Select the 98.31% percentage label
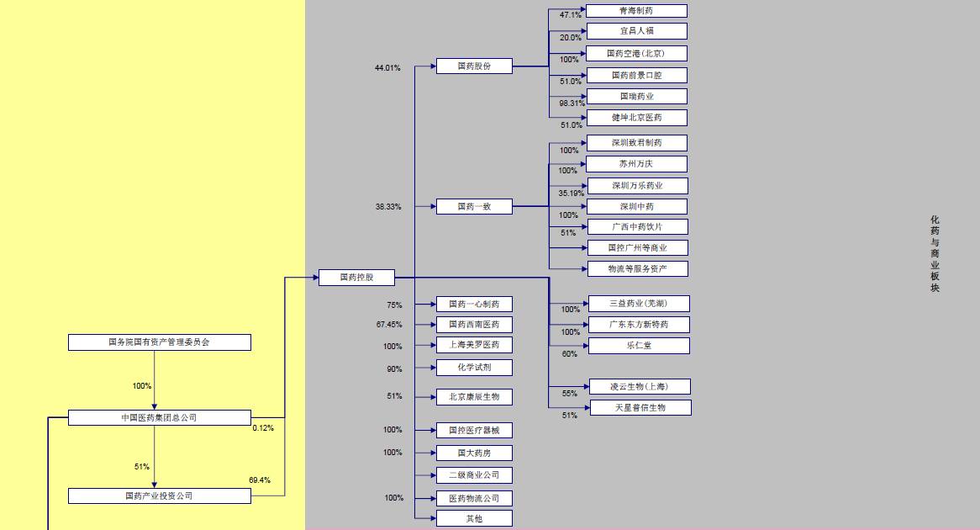 pos(572,103)
